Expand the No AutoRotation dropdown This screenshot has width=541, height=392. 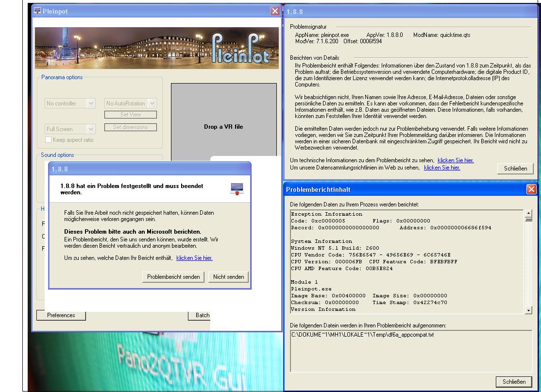(x=152, y=103)
